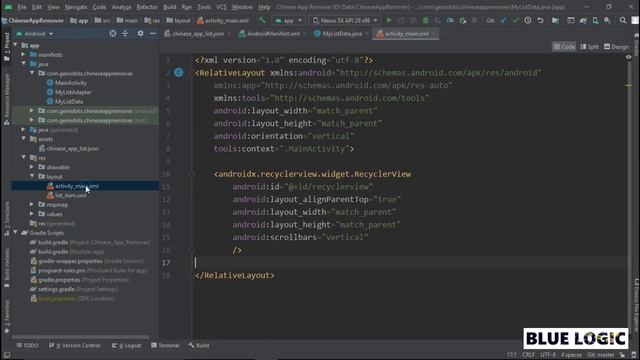The image size is (640, 360).
Task: Select chinese_app_list.json under assets
Action: [72, 149]
